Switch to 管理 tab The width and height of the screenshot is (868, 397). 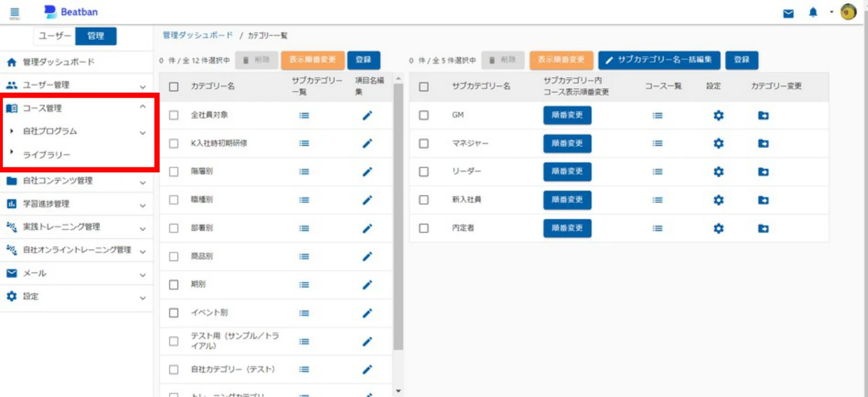pyautogui.click(x=96, y=36)
